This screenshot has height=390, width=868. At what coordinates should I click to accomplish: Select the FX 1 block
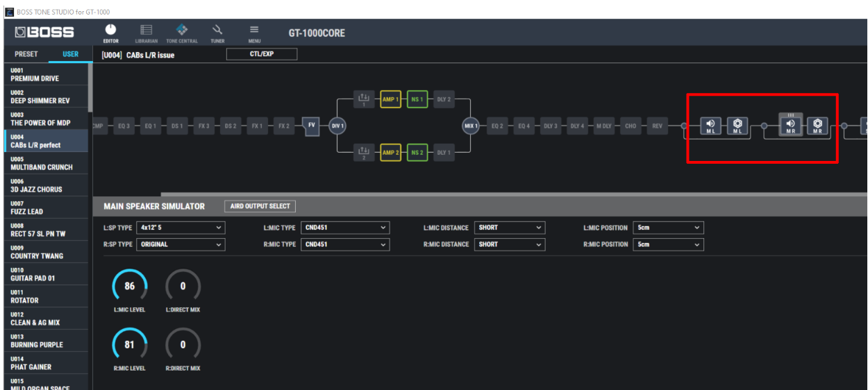pos(256,126)
